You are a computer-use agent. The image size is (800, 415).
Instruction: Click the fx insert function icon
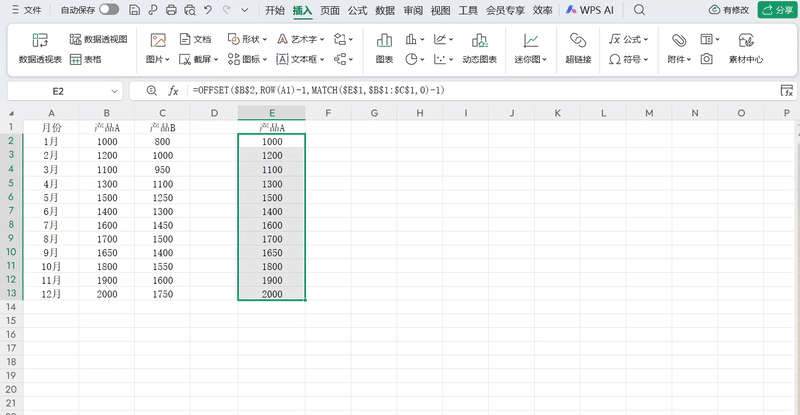[173, 90]
